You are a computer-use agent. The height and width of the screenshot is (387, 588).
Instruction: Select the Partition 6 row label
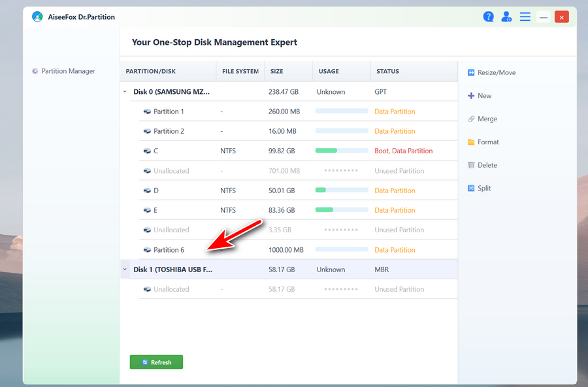click(169, 250)
